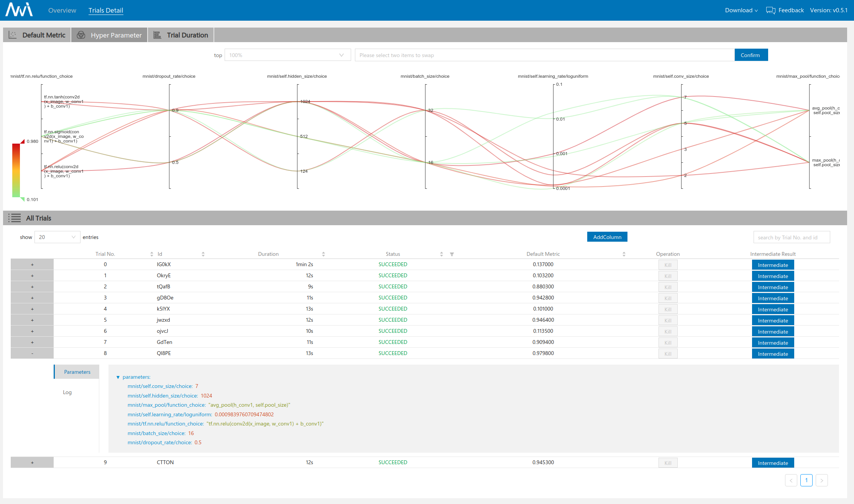Image resolution: width=854 pixels, height=504 pixels.
Task: Click the Confirm swap button
Action: click(x=751, y=55)
